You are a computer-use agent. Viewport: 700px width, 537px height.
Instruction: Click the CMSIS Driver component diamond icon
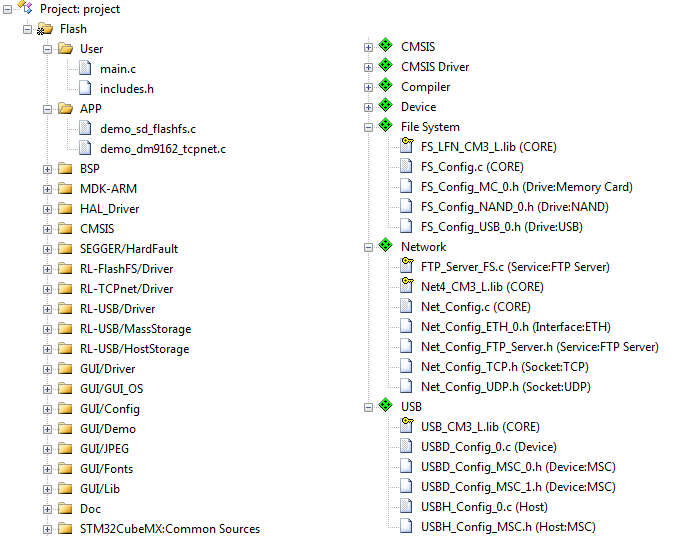386,65
